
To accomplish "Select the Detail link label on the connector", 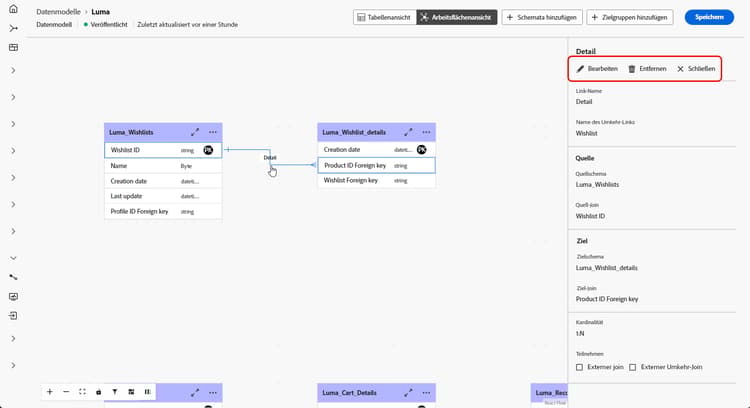I will point(270,157).
